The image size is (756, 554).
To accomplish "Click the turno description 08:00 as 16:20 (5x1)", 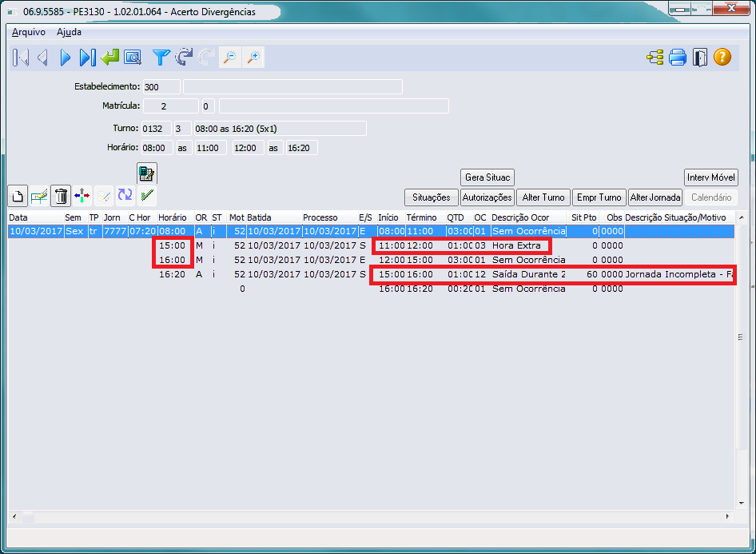I will pyautogui.click(x=280, y=129).
